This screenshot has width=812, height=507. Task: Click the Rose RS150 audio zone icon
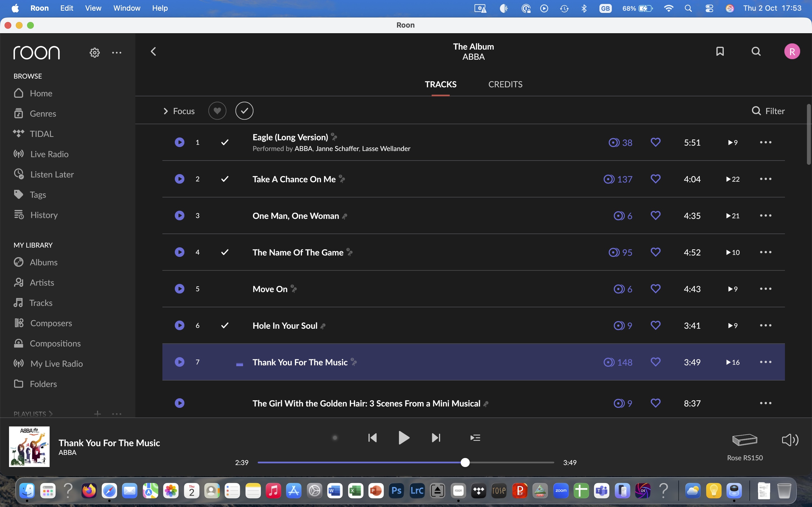click(745, 440)
